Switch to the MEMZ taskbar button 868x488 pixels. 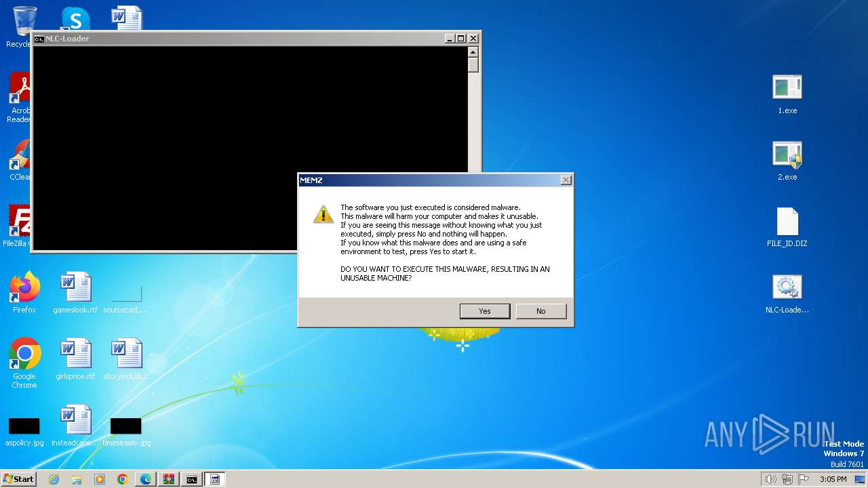215,479
